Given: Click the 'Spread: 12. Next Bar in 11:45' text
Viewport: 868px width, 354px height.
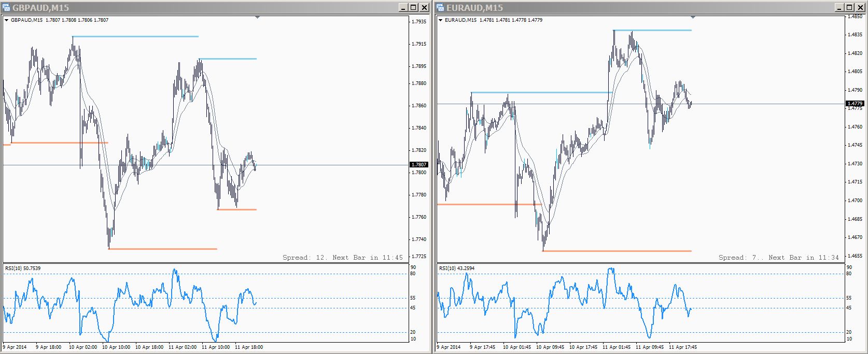Looking at the screenshot, I should pyautogui.click(x=343, y=258).
